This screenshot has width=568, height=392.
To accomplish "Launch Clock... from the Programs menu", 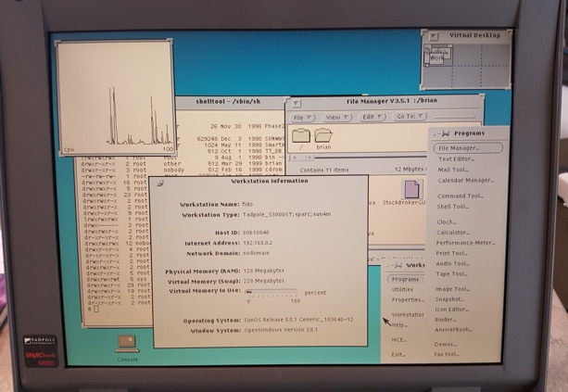I will point(447,222).
